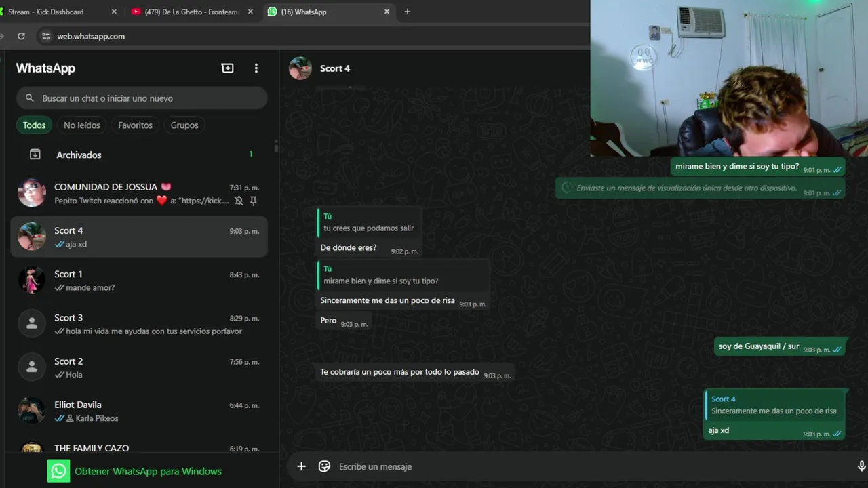This screenshot has width=868, height=488.
Task: Close the De La Ghetto YouTube tab
Action: click(x=250, y=12)
